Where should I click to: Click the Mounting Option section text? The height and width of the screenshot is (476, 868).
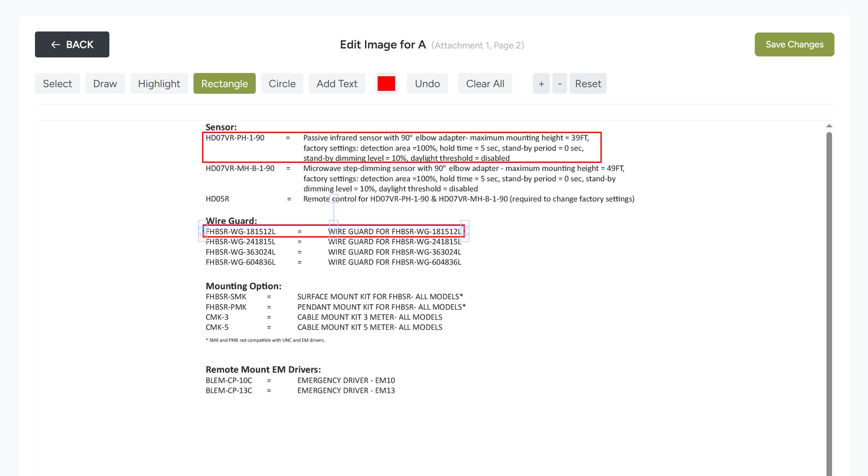(x=243, y=286)
